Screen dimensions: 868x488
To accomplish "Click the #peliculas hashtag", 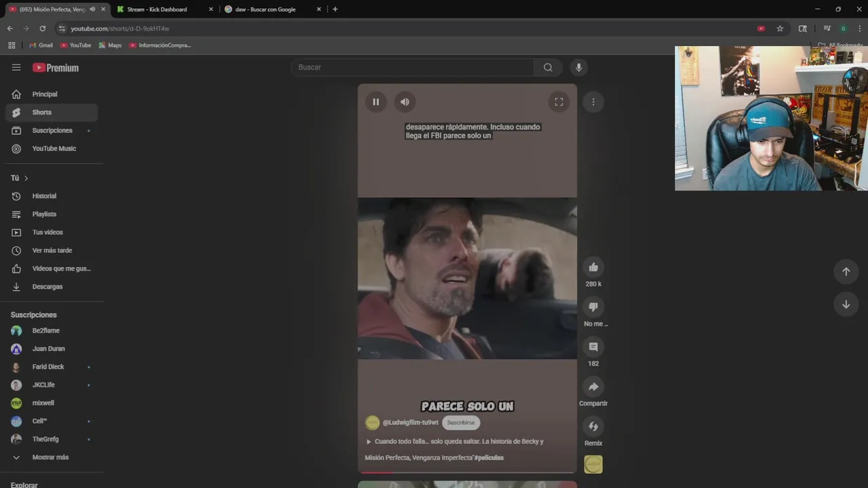I will [x=489, y=457].
